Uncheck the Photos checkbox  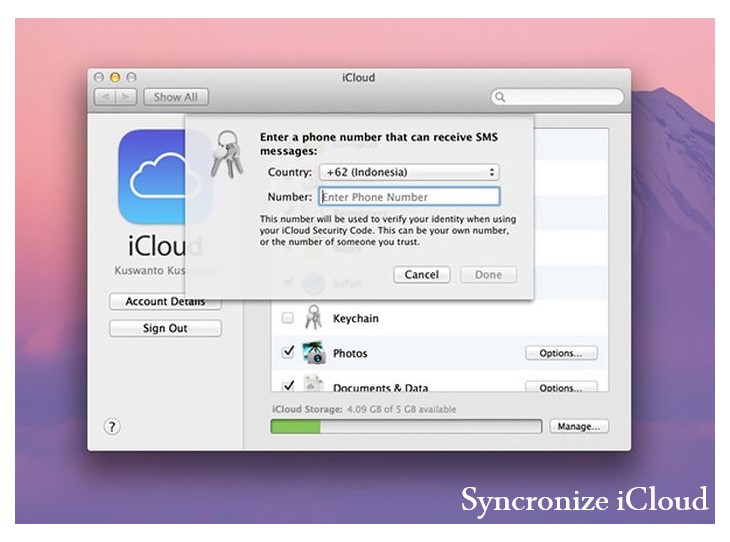point(288,352)
